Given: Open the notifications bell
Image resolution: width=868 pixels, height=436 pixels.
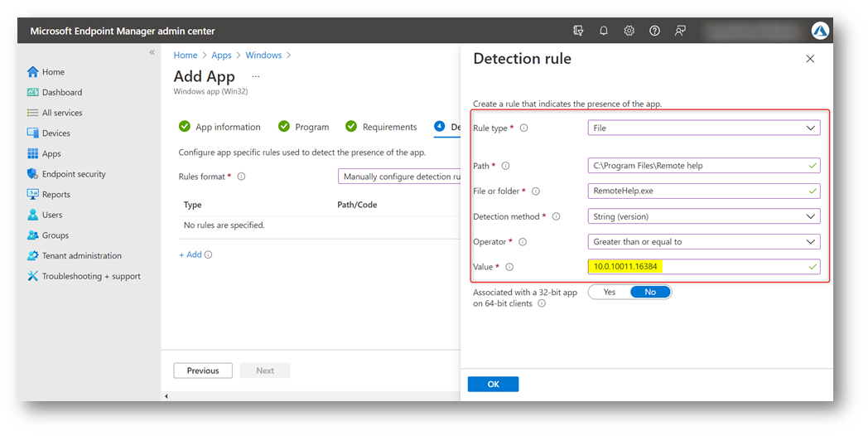Looking at the screenshot, I should (x=604, y=31).
